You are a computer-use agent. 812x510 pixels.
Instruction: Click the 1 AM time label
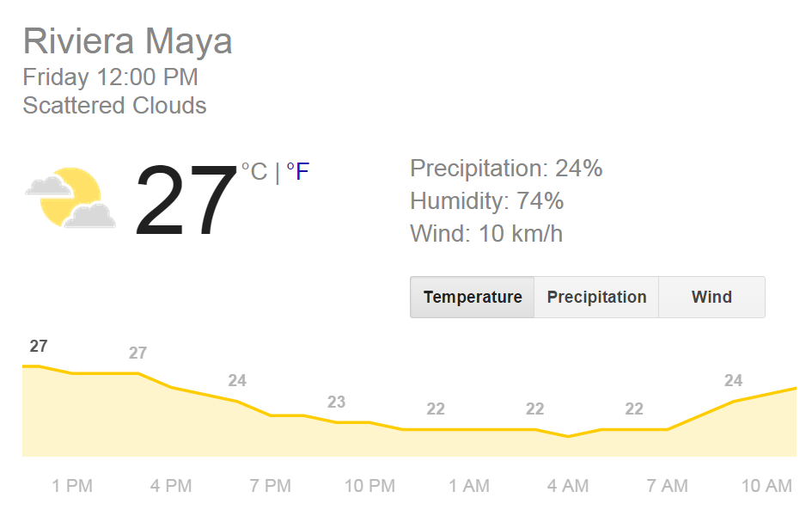click(469, 486)
